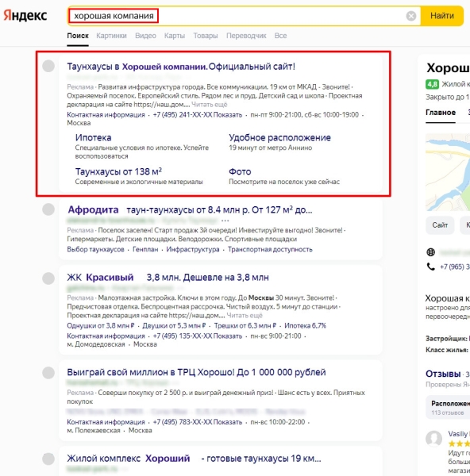Viewport: 470px width, 476px height.
Task: Open the Ипотека sitelink
Action: pos(93,137)
